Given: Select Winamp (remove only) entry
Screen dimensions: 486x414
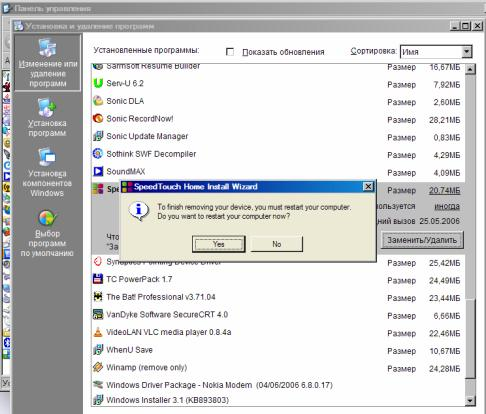Looking at the screenshot, I should pyautogui.click(x=278, y=368).
